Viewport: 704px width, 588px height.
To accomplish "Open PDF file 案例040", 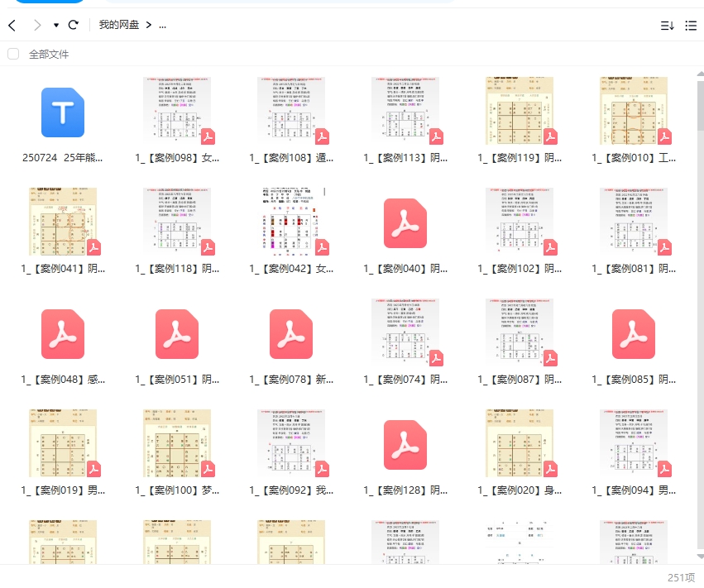I will (x=405, y=223).
